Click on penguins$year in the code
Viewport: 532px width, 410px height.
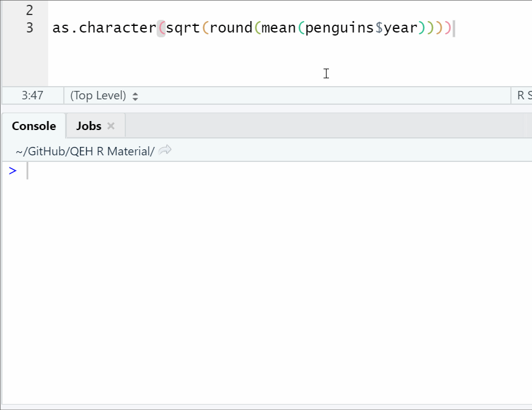point(361,28)
